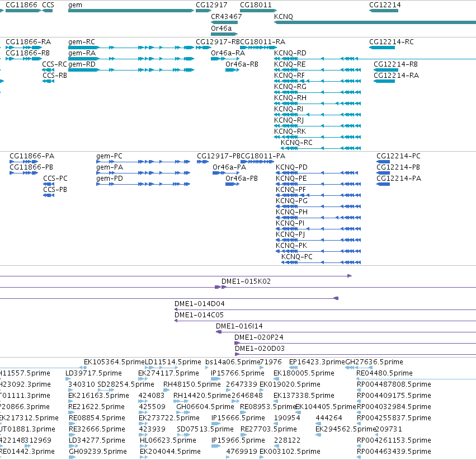
Task: Select the Or46a gene label
Action: pyautogui.click(x=221, y=28)
